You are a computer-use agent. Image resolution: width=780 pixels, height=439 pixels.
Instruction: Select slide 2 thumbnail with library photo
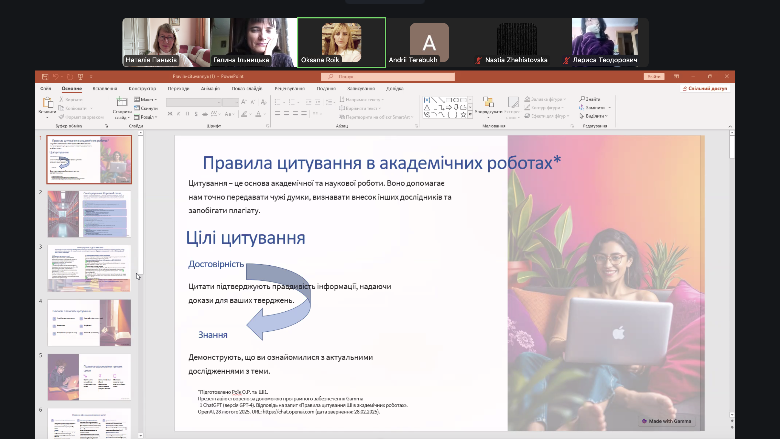coord(90,213)
